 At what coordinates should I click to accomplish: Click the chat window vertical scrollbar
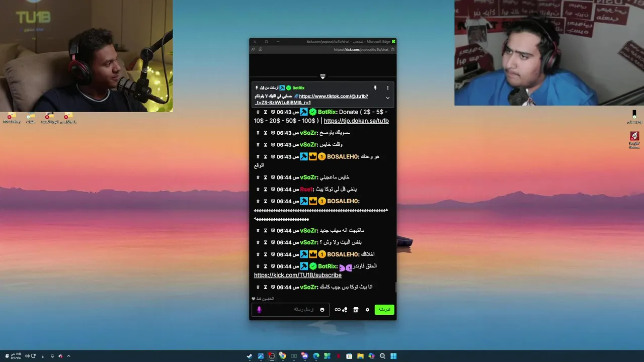(395, 286)
